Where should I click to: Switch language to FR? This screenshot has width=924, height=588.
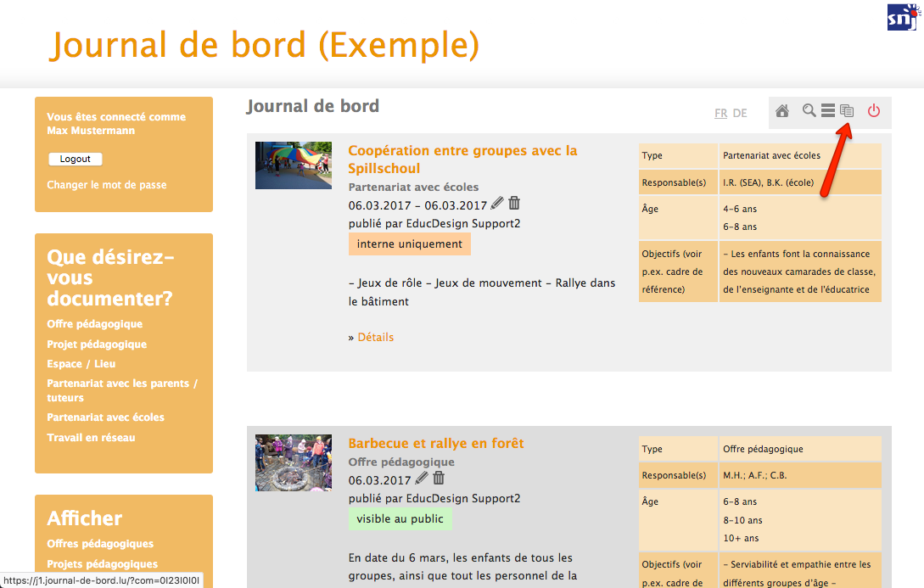tap(720, 113)
